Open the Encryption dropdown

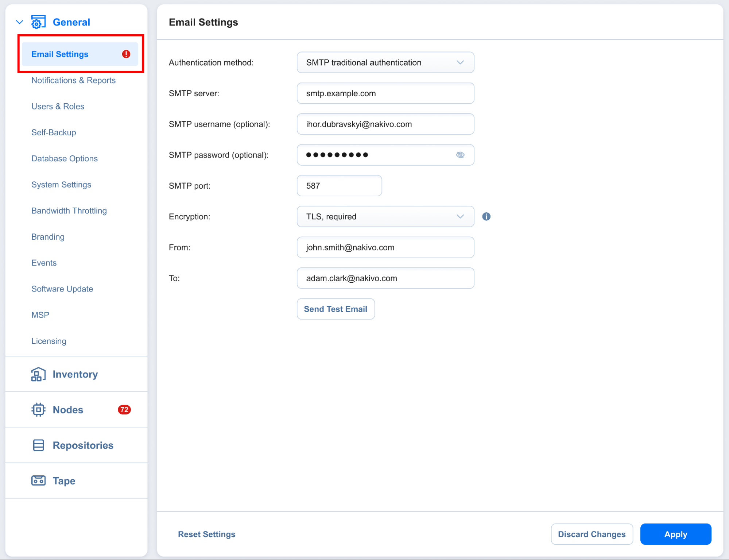coord(385,217)
